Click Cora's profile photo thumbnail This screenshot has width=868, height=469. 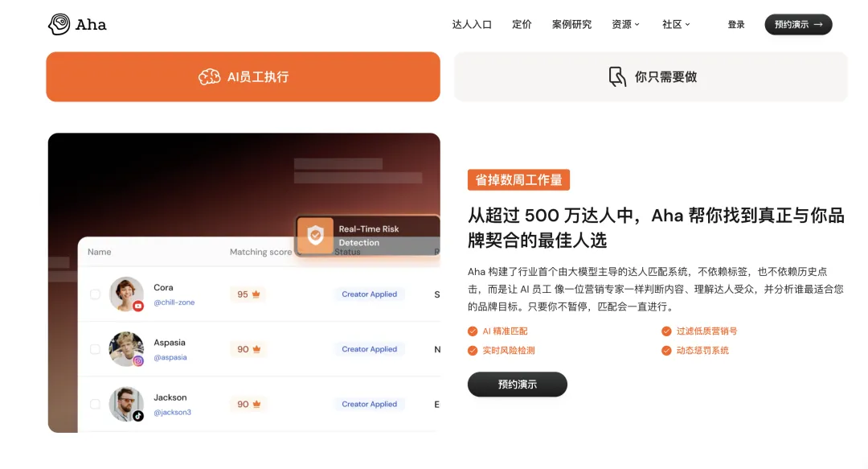[125, 294]
